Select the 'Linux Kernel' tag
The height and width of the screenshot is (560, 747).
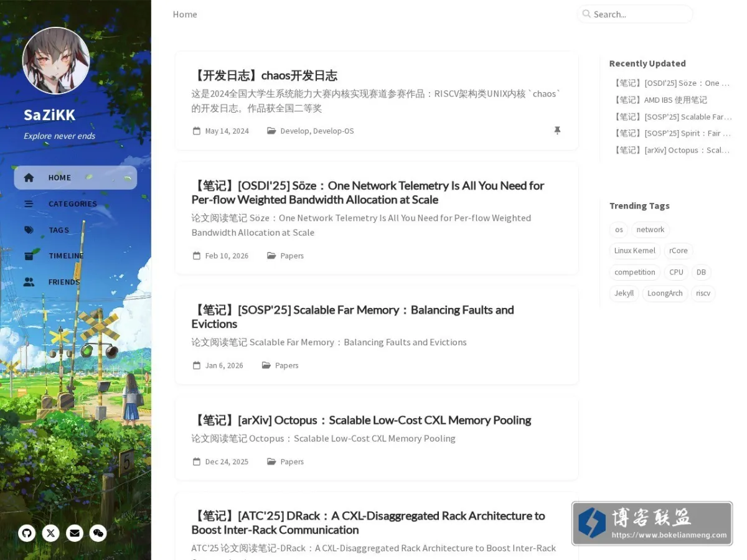click(x=635, y=251)
